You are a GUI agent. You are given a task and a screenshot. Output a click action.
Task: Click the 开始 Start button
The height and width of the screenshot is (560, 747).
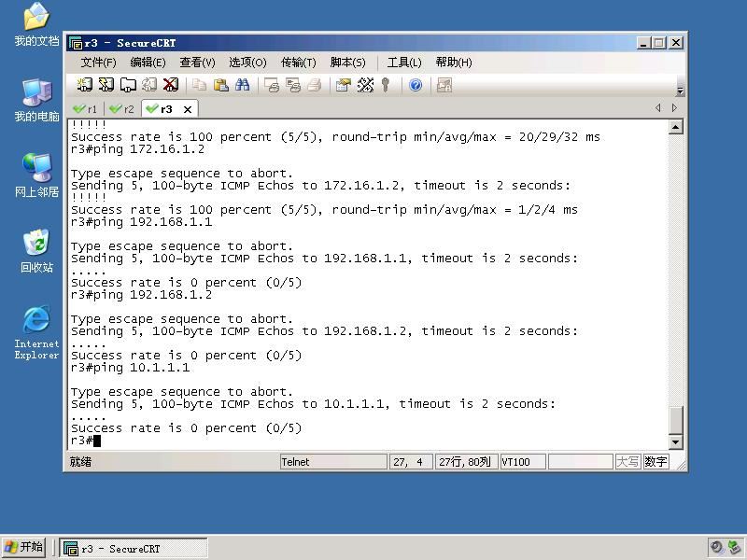click(24, 548)
